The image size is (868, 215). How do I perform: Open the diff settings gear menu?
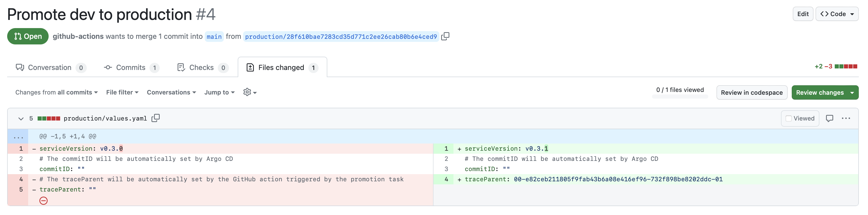(250, 92)
